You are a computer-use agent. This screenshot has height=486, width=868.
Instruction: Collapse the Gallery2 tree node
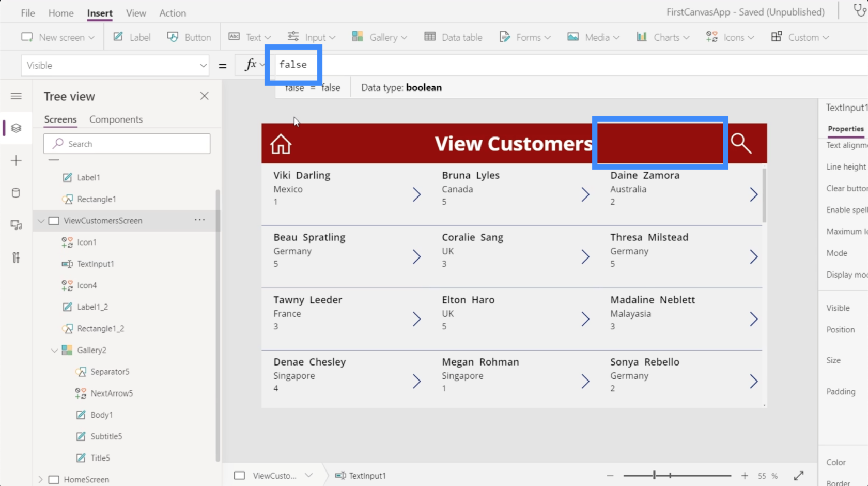(x=54, y=350)
